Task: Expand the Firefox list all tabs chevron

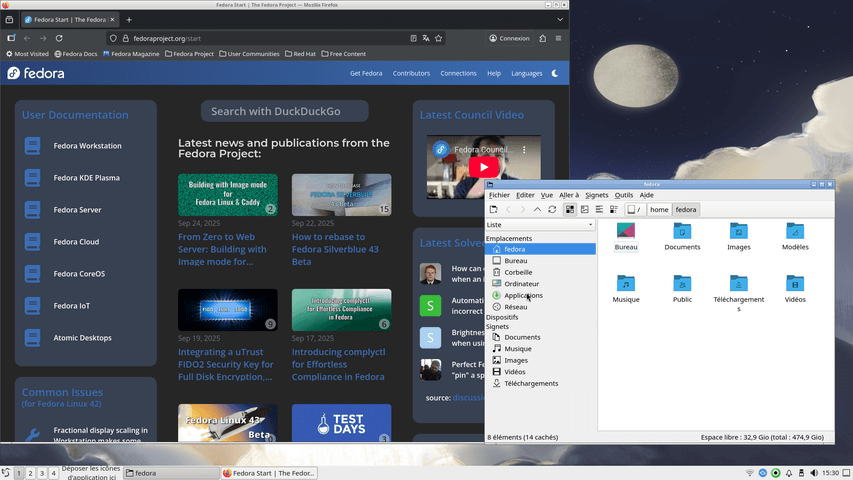Action: tap(560, 20)
